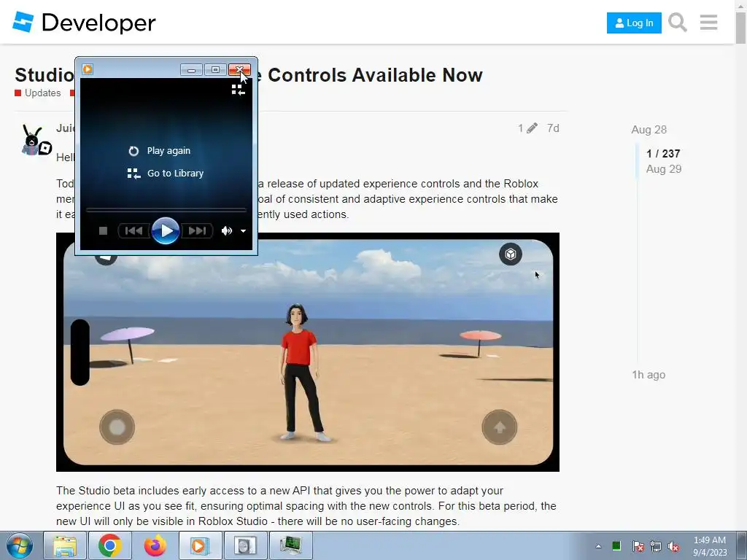Image resolution: width=747 pixels, height=560 pixels.
Task: Select Go to Library in media player
Action: [166, 174]
